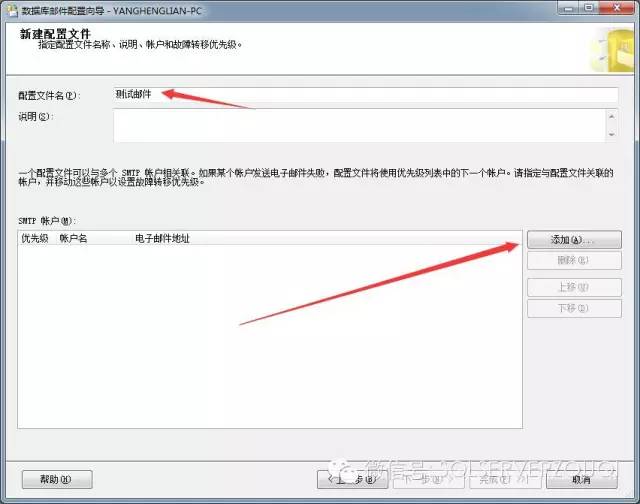This screenshot has height=504, width=640.
Task: Click the description box scroll up arrow
Action: tap(611, 116)
